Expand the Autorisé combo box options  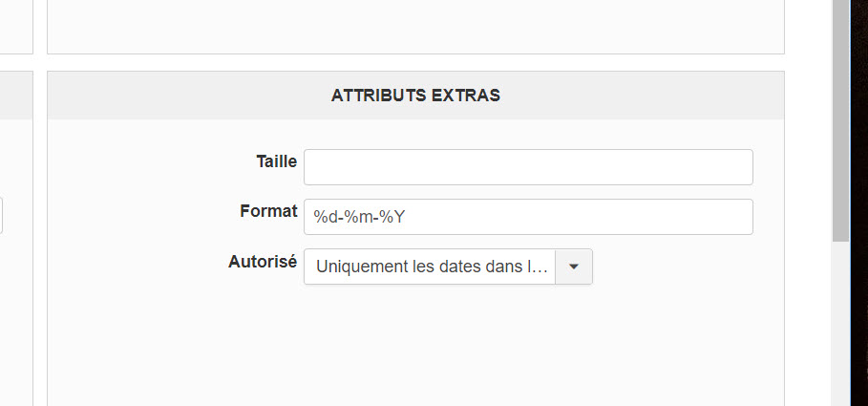pos(573,267)
